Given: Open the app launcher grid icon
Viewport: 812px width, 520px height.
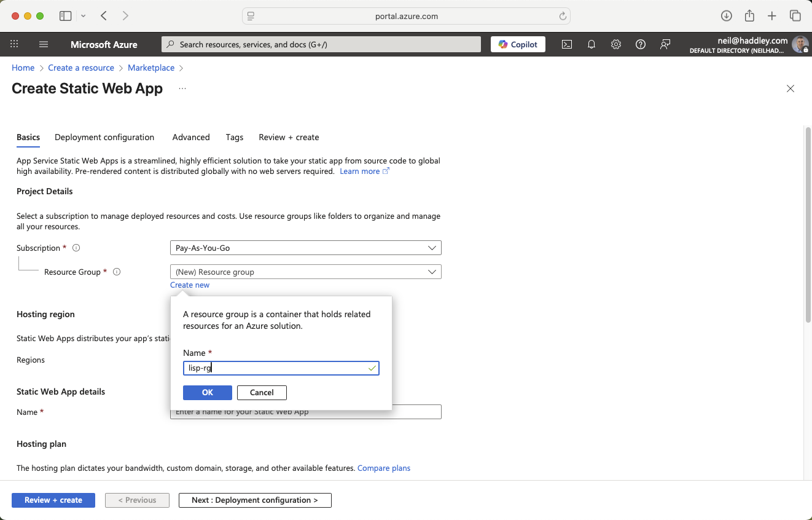Looking at the screenshot, I should 14,44.
